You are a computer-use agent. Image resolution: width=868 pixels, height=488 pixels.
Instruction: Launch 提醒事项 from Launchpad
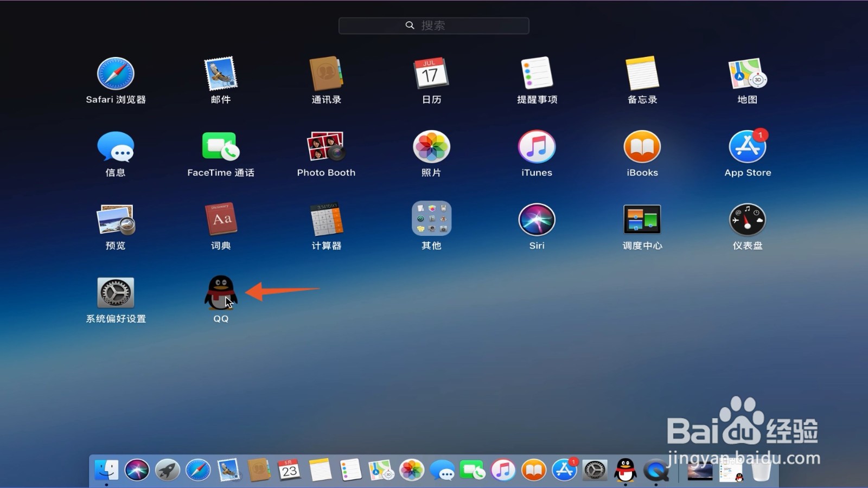[x=537, y=74]
